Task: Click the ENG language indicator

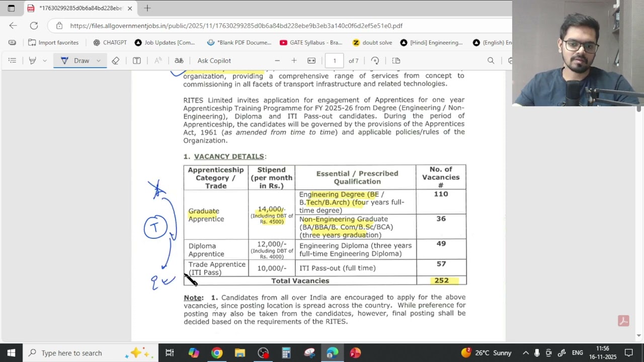Action: click(x=577, y=353)
